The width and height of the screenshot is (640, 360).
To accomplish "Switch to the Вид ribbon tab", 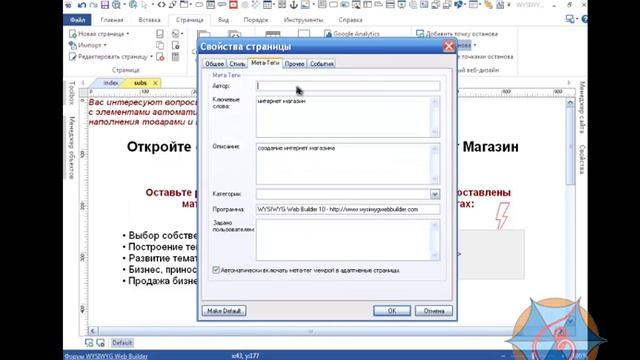I will (223, 20).
